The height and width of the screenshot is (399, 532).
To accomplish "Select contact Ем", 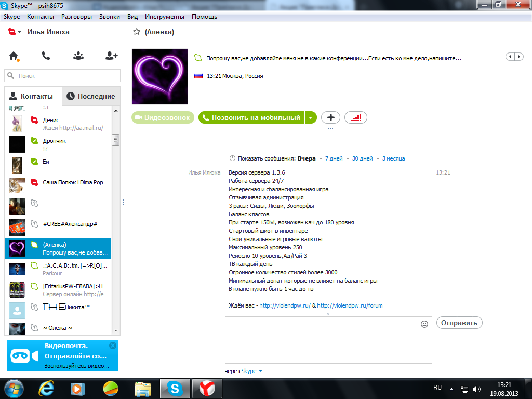I will click(x=58, y=165).
